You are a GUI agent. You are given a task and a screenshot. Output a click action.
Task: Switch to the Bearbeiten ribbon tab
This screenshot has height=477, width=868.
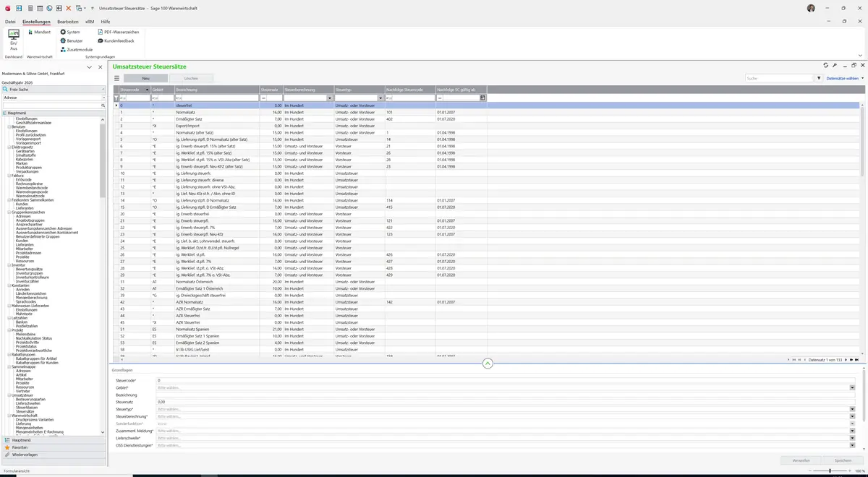(68, 22)
